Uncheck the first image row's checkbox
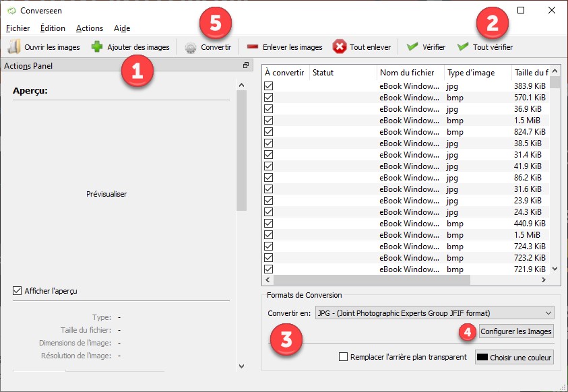Image resolution: width=568 pixels, height=392 pixels. coord(269,86)
